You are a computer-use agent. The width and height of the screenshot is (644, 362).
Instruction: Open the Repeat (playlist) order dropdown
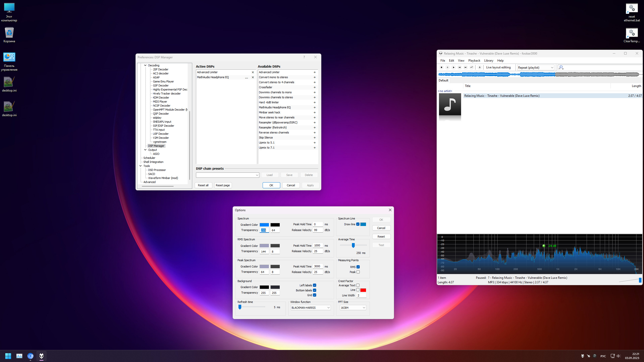coord(536,68)
